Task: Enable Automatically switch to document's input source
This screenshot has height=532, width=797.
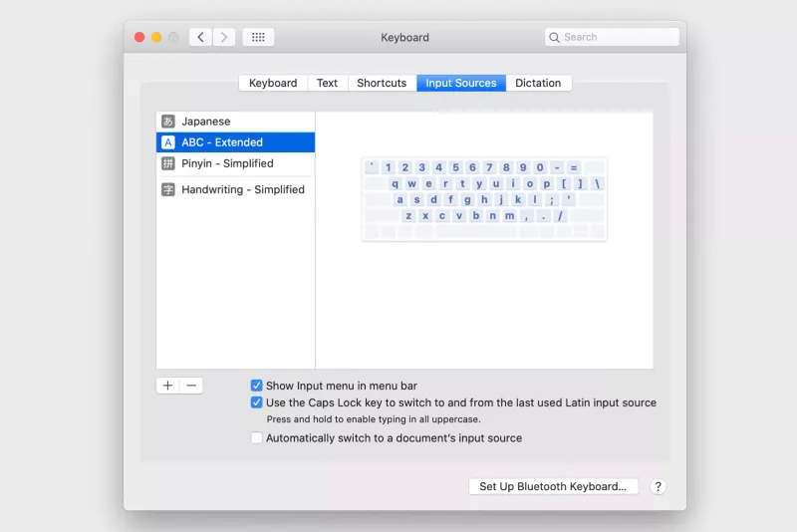Action: pyautogui.click(x=257, y=438)
